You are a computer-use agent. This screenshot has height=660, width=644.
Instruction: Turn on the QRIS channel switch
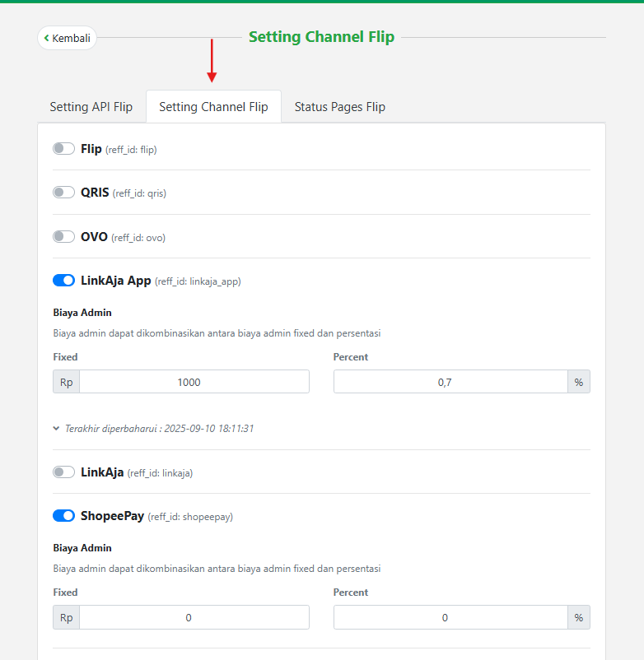point(63,193)
